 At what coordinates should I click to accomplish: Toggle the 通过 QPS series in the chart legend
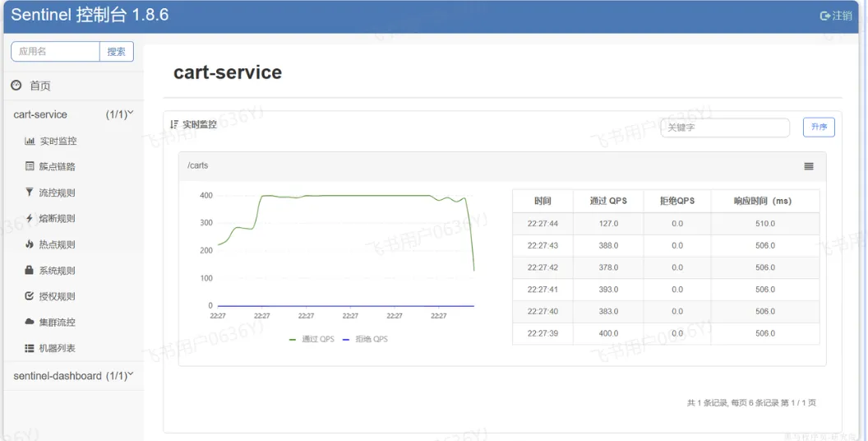coord(312,339)
